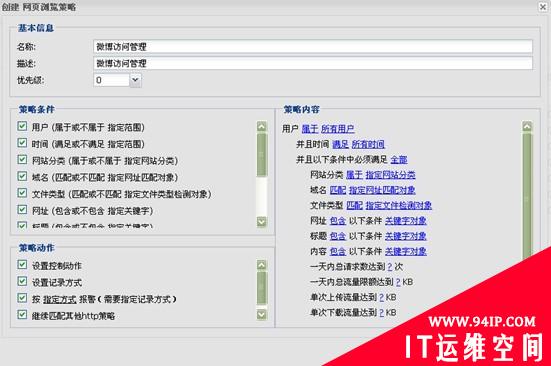
Task: Toggle the 文件类型 condition checkbox
Action: [x=22, y=193]
